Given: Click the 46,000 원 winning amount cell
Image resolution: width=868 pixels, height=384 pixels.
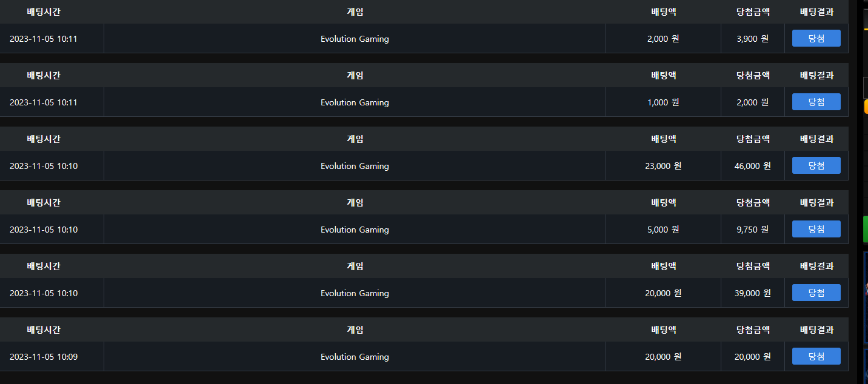Looking at the screenshot, I should pos(753,166).
